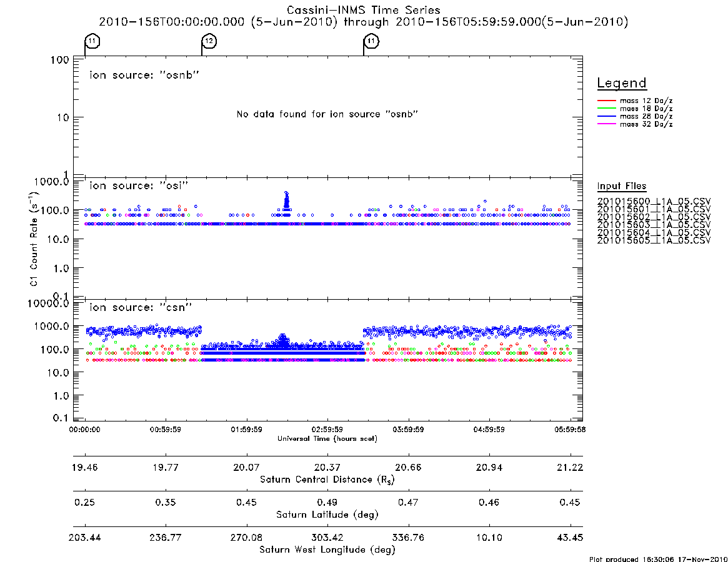Click the second octagon marker labeled 11

click(x=371, y=41)
